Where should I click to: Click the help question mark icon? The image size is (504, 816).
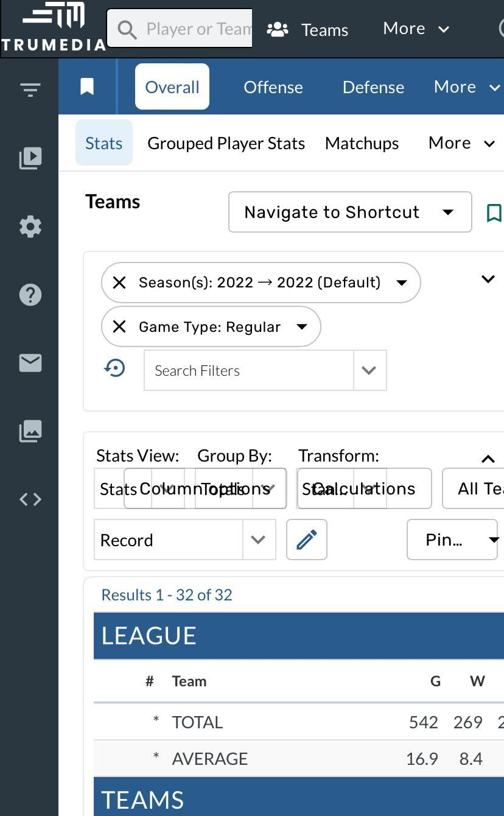click(30, 295)
